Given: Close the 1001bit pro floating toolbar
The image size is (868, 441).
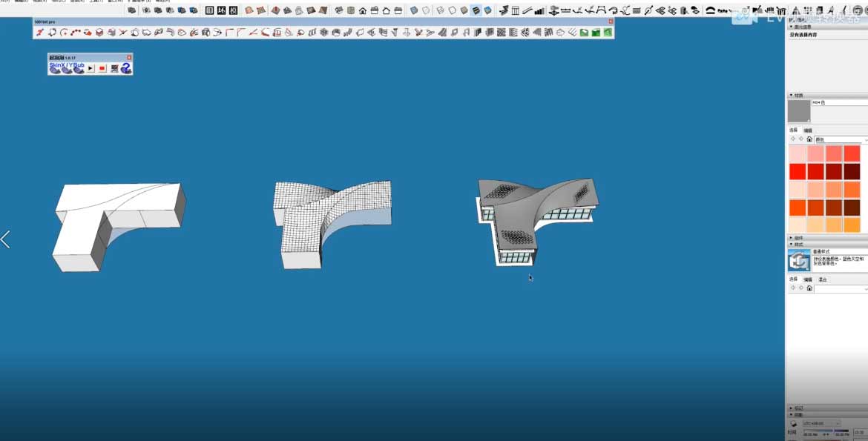Looking at the screenshot, I should (611, 21).
